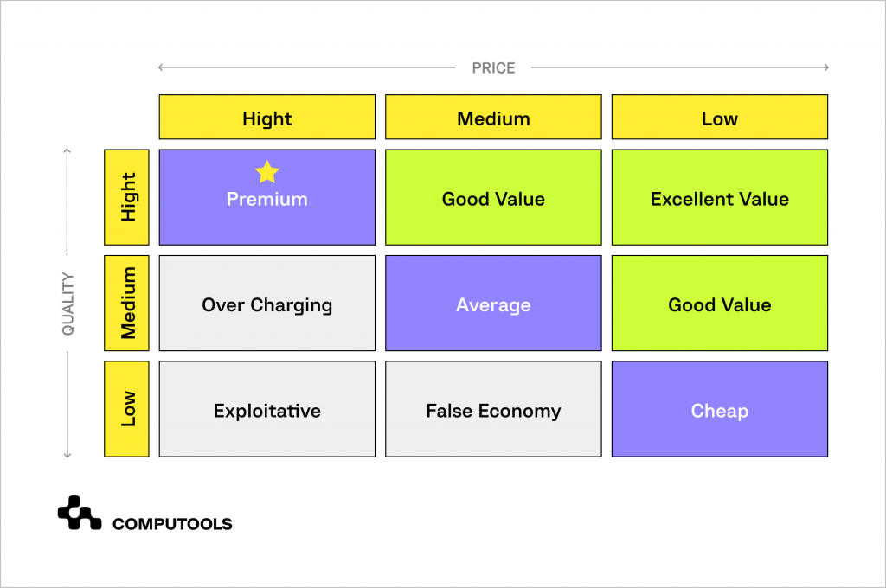Select the horizontal "Low" price column header
Image resolution: width=886 pixels, height=588 pixels.
tap(720, 118)
